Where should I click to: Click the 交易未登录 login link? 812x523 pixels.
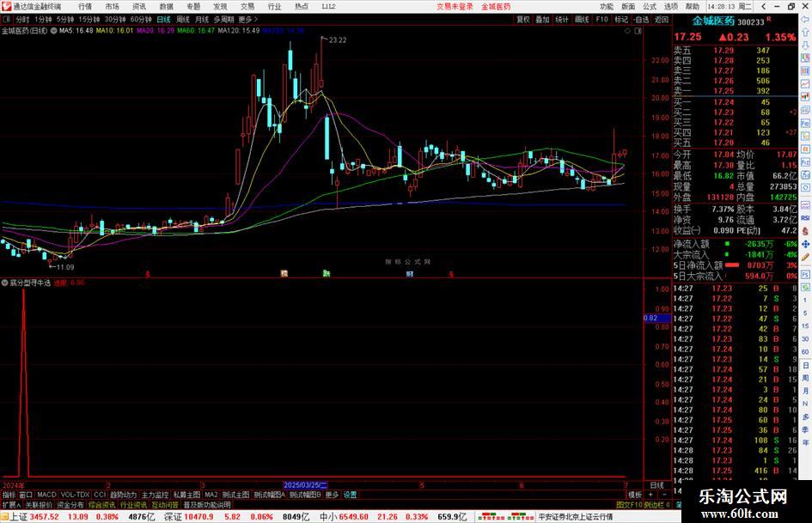click(455, 7)
